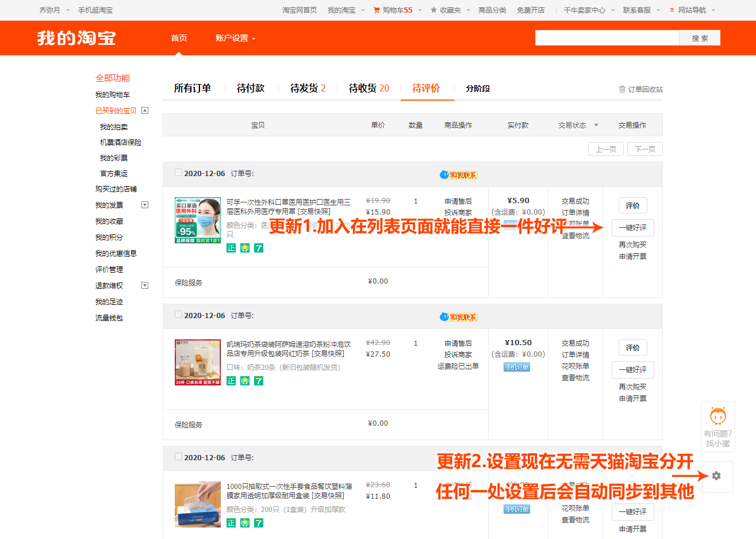Click 申请开票 for the gloves order
Viewport: 756px width, 539px height.
coord(632,529)
